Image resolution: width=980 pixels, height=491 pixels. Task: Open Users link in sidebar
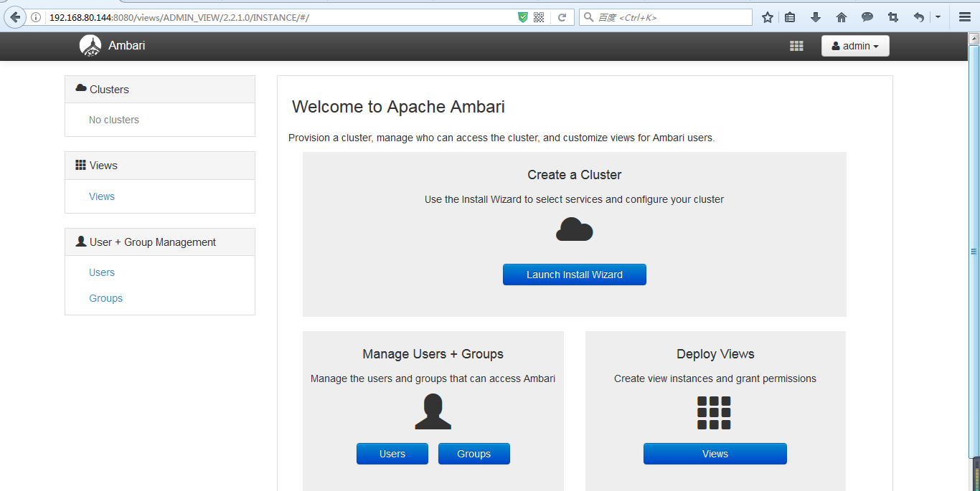[x=102, y=272]
